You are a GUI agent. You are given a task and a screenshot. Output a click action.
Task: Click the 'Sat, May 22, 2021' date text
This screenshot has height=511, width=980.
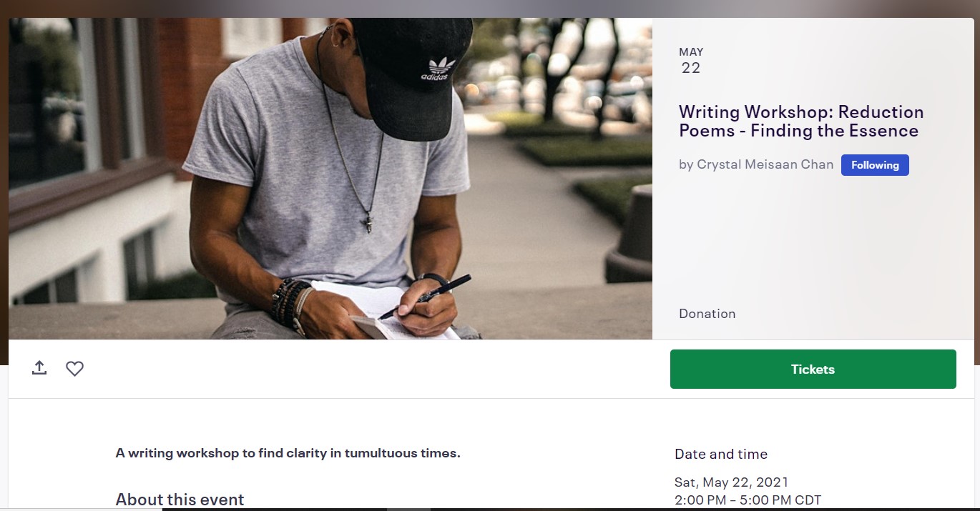731,482
